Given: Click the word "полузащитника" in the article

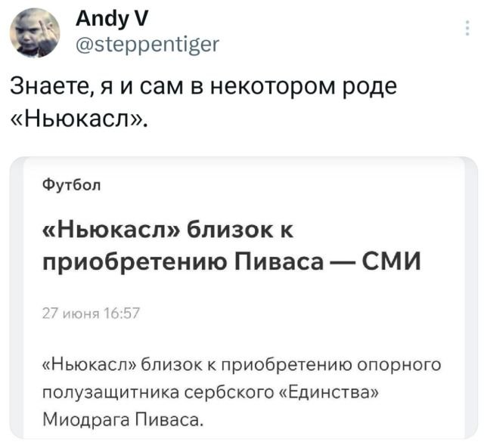Looking at the screenshot, I should [110, 392].
